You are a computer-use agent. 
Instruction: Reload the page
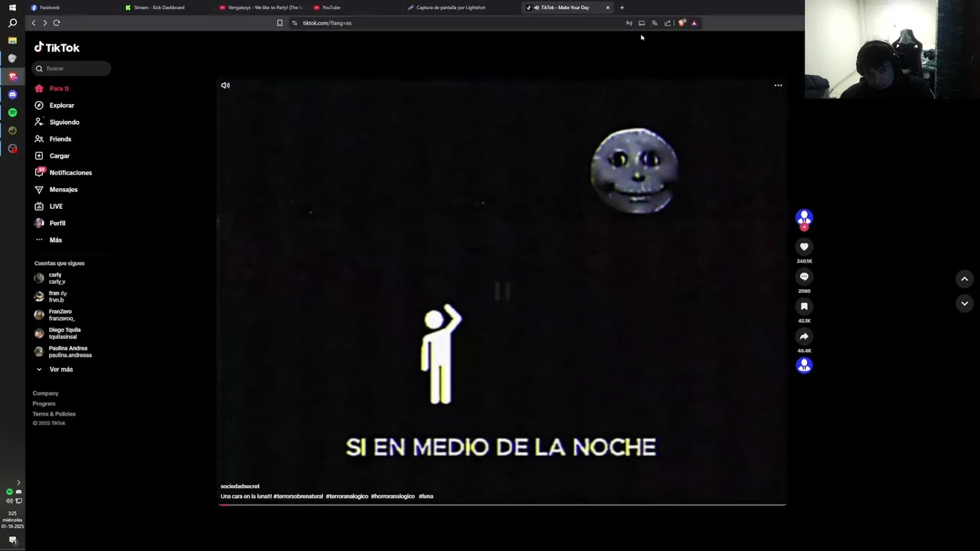pyautogui.click(x=57, y=23)
